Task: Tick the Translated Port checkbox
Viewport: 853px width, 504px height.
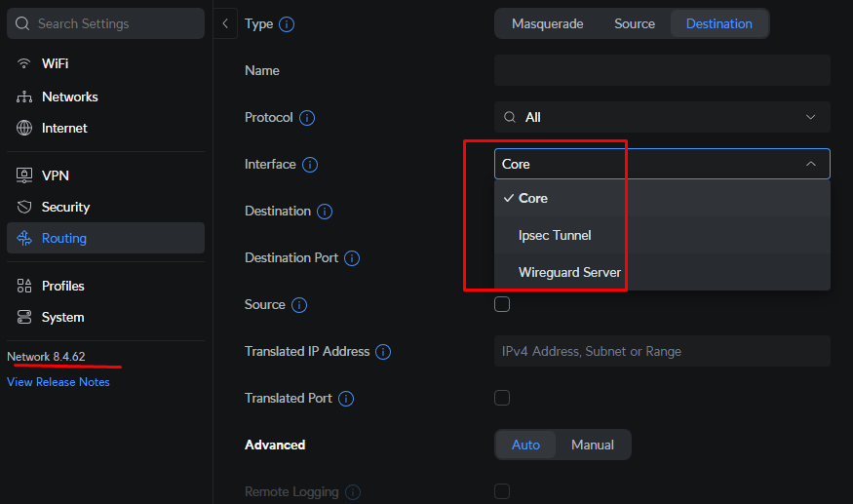Action: [502, 398]
